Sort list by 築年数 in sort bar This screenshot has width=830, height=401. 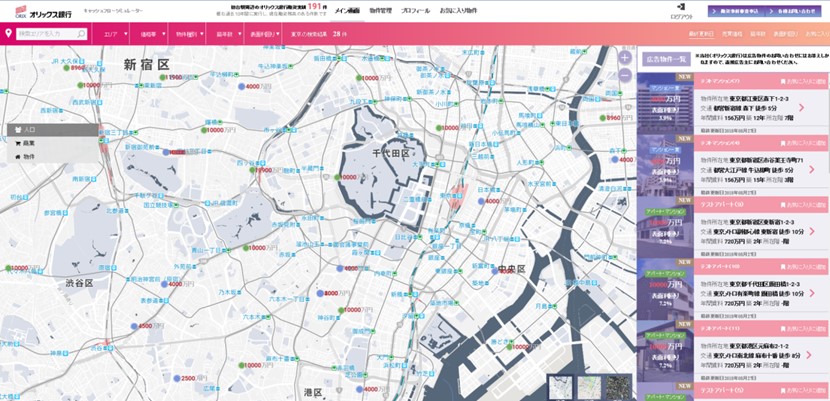[x=757, y=34]
